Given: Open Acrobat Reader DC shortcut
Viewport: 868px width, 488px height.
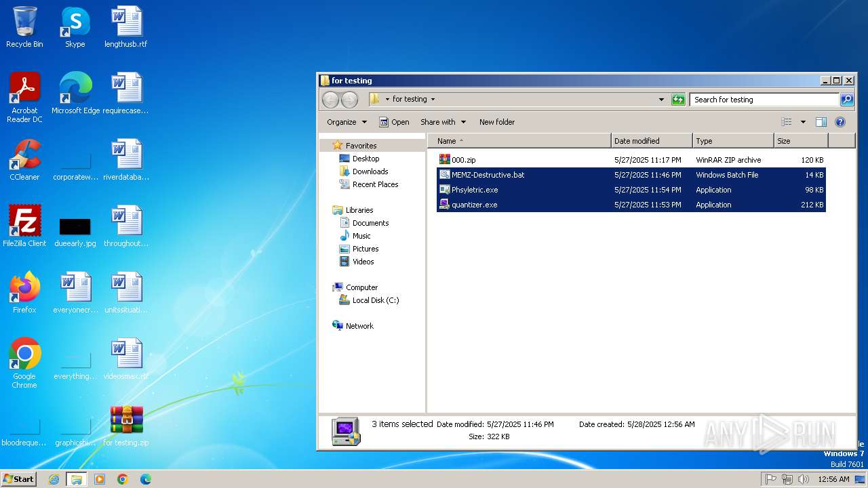Looking at the screenshot, I should (24, 97).
